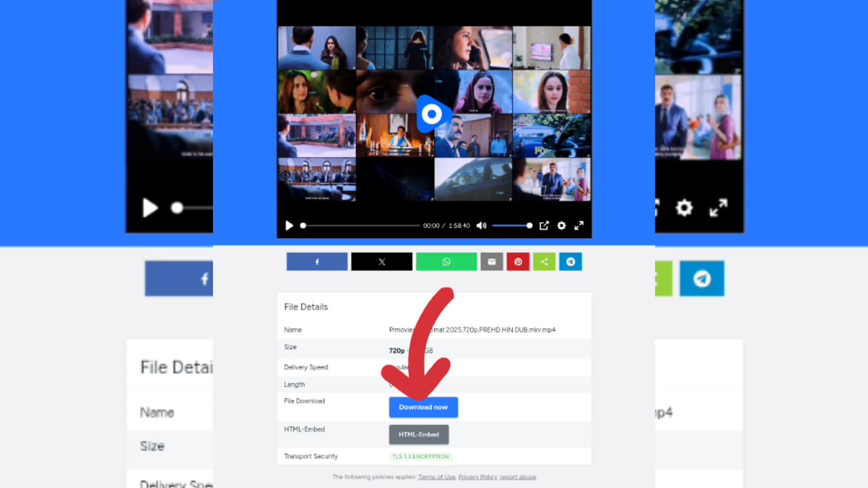Click the enlarged blurred Facebook button in background
Image resolution: width=868 pixels, height=488 pixels.
(179, 279)
